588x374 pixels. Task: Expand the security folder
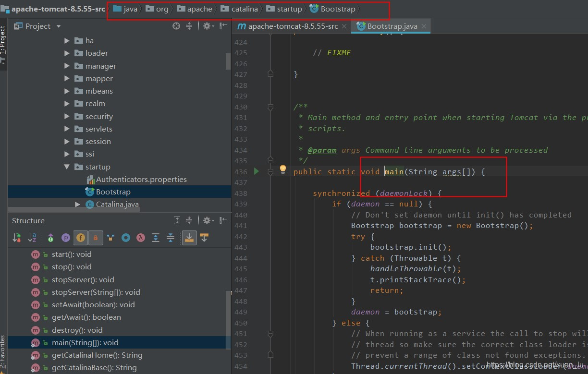coord(67,116)
